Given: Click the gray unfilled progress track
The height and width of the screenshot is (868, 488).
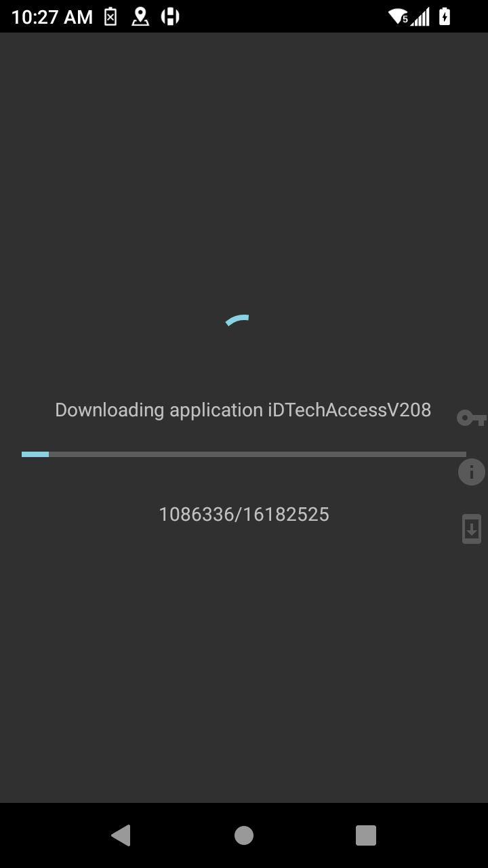Looking at the screenshot, I should pyautogui.click(x=258, y=454).
